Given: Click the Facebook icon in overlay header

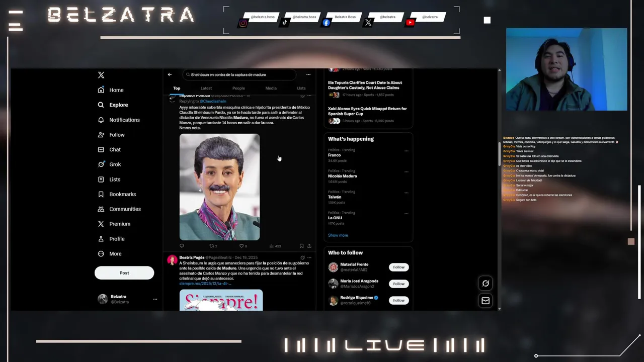Looking at the screenshot, I should click(327, 23).
